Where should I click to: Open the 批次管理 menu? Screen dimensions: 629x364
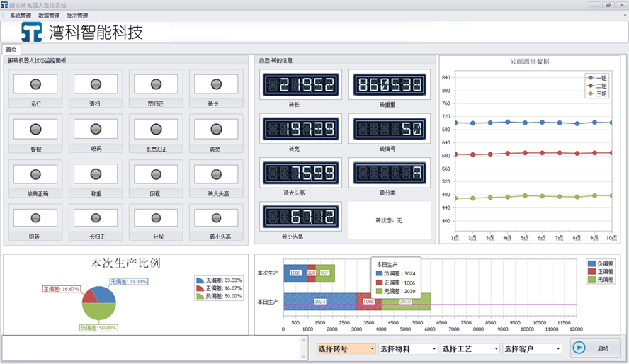coord(77,16)
